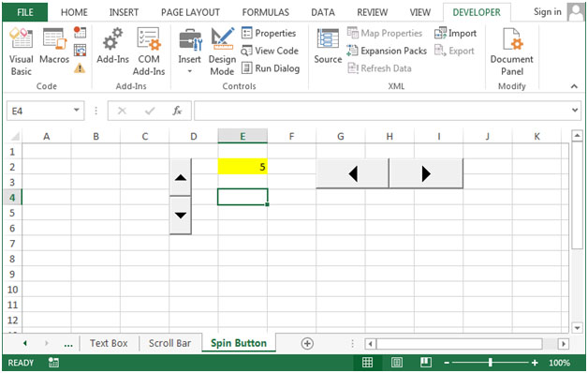
Task: Click Refresh Data
Action: point(379,68)
